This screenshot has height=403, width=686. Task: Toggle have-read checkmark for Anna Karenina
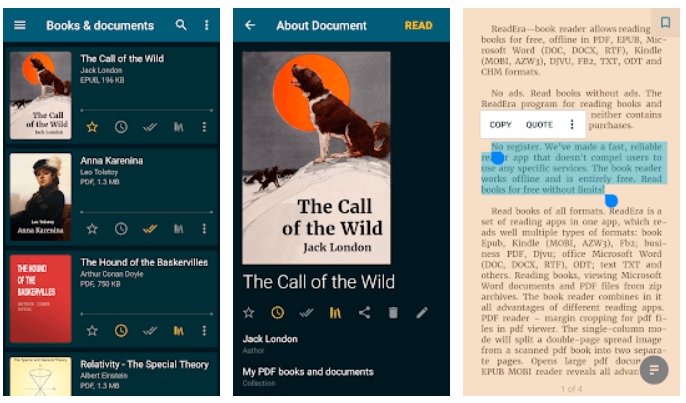(150, 229)
